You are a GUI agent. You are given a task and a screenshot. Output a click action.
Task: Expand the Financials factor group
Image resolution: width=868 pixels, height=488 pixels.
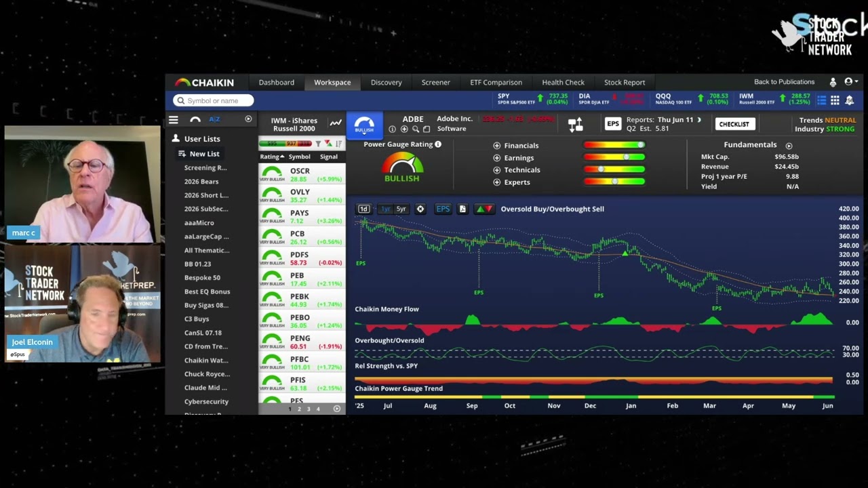[x=497, y=146]
